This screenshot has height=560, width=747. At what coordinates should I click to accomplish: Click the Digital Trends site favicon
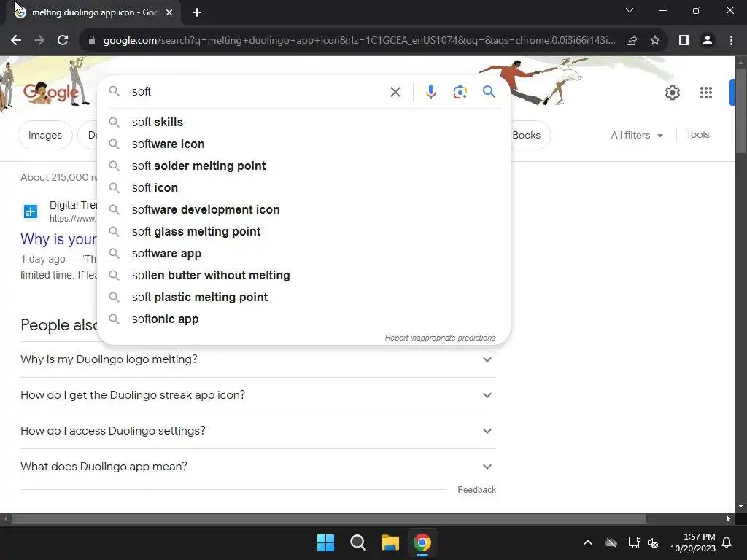[x=31, y=211]
